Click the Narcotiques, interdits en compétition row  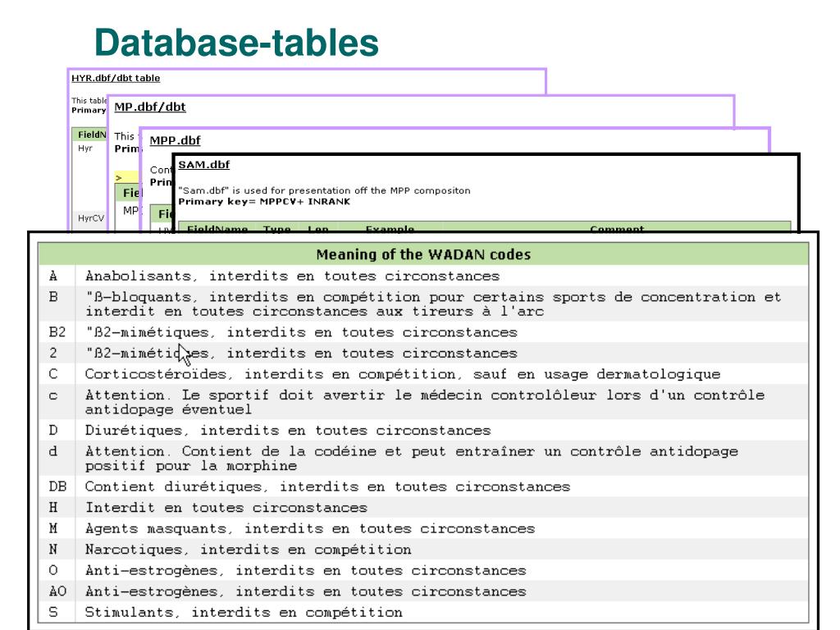point(249,550)
